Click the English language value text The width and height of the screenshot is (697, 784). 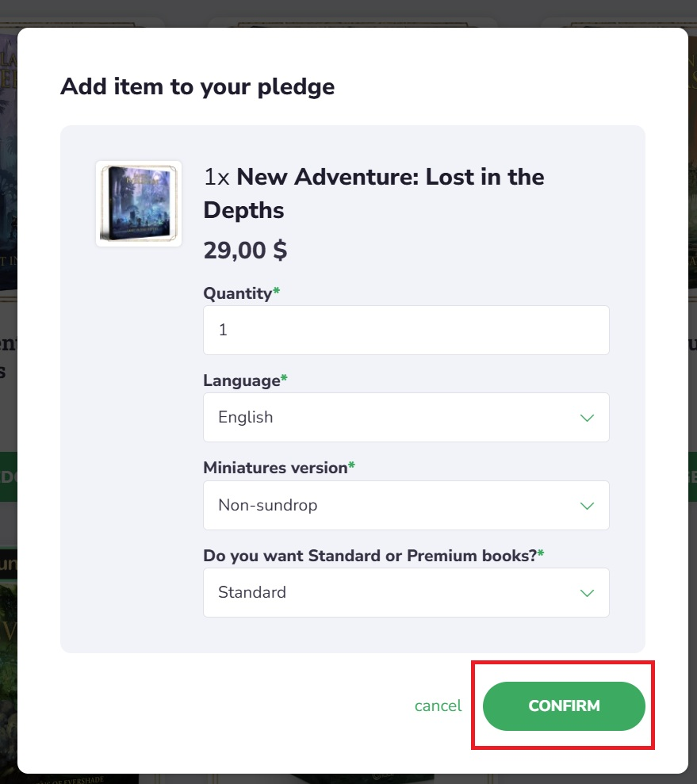(x=246, y=417)
